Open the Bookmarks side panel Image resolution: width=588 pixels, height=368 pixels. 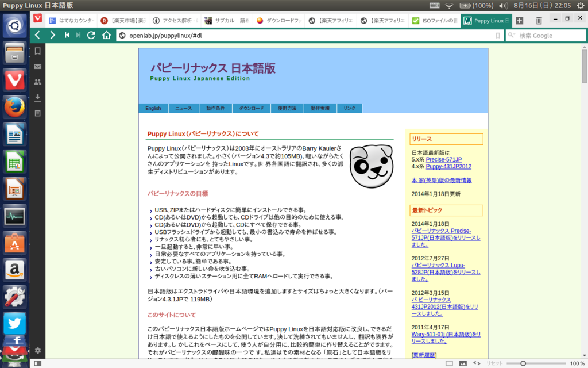37,51
